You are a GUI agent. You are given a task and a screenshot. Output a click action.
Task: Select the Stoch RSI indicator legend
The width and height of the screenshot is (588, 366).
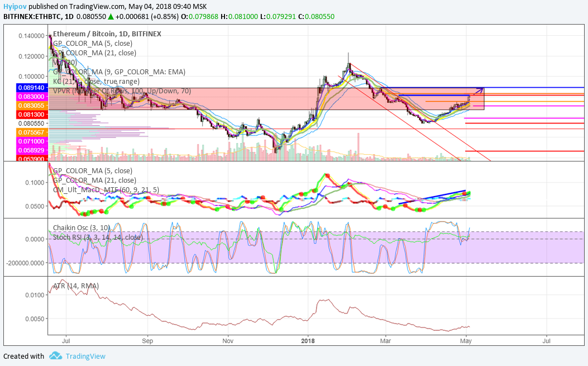click(98, 237)
